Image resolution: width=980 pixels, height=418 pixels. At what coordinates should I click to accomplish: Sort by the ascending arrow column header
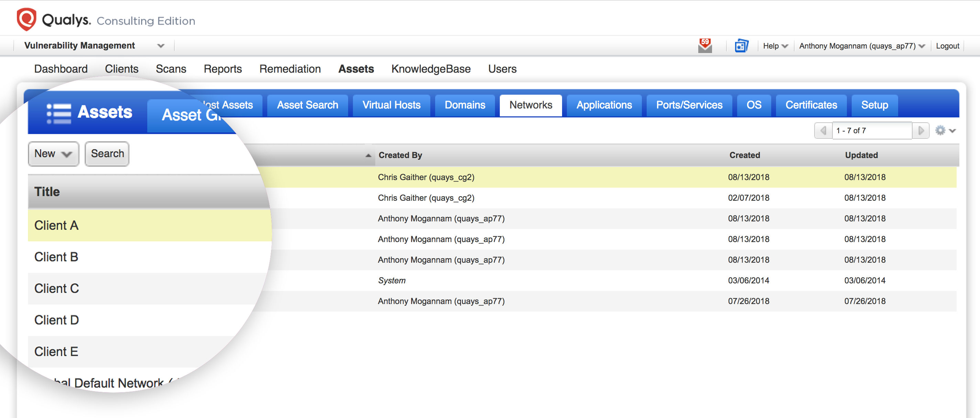tap(368, 155)
